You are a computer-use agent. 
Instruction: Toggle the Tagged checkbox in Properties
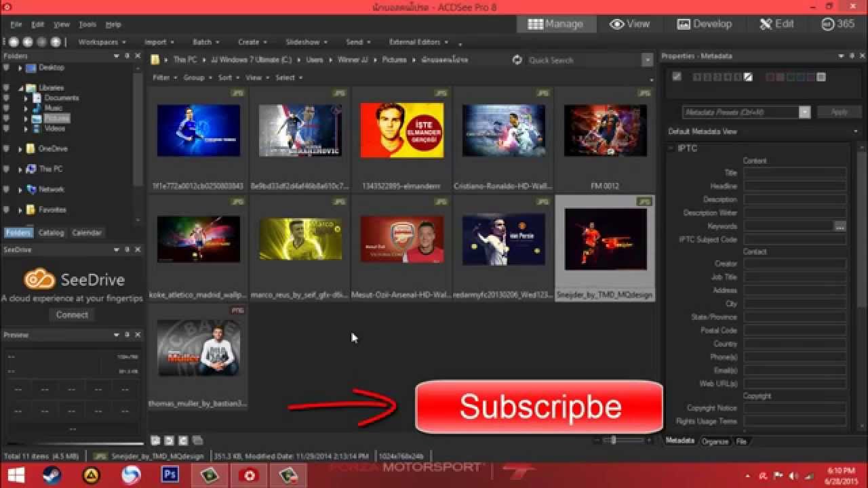677,77
